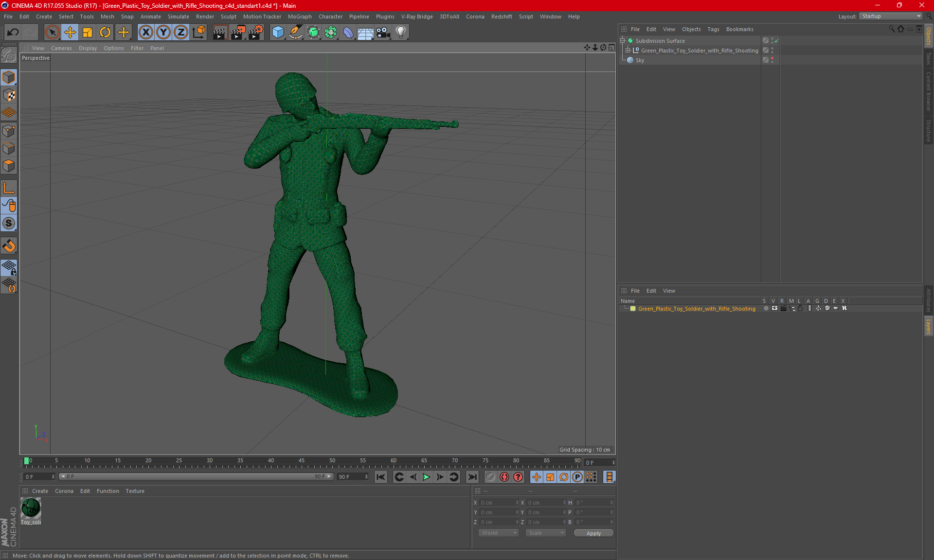Toggle the X axis lock

(145, 33)
